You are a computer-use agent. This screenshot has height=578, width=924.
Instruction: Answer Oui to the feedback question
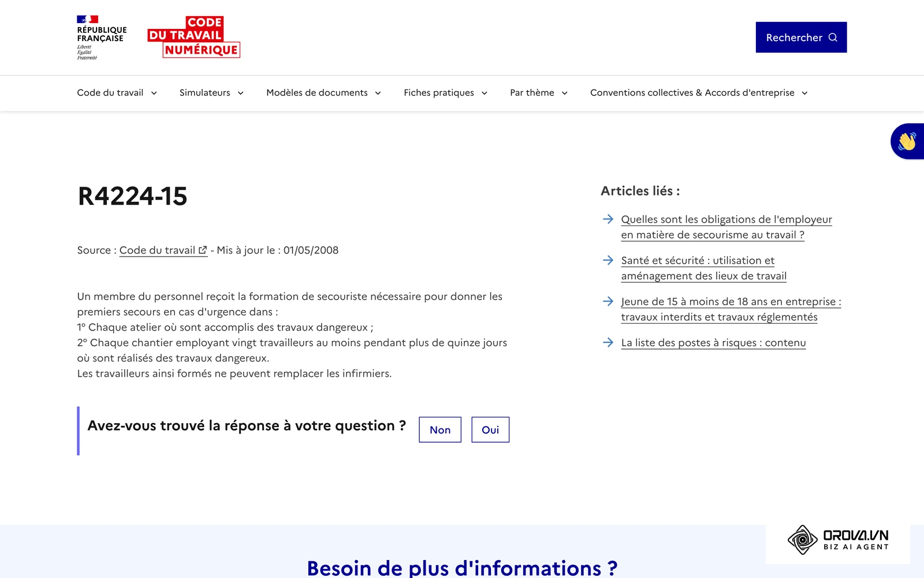(x=490, y=429)
